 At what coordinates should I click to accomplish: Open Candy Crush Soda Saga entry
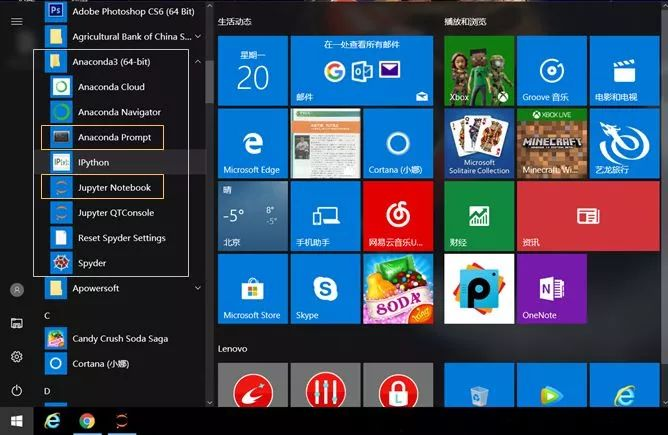pyautogui.click(x=120, y=339)
